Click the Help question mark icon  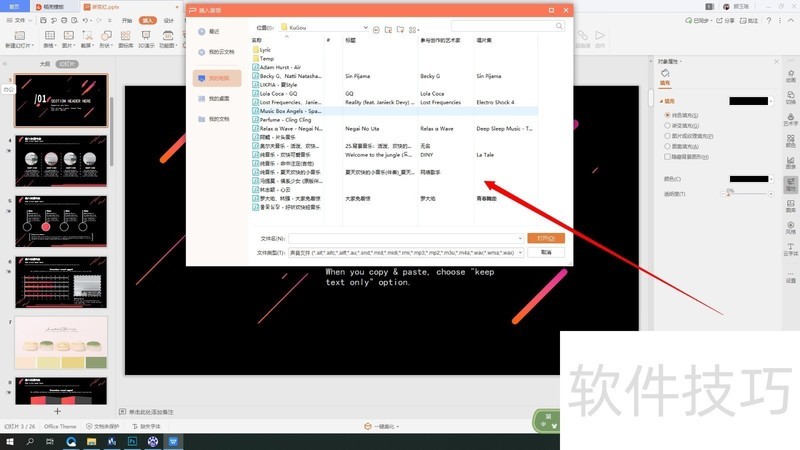click(769, 20)
